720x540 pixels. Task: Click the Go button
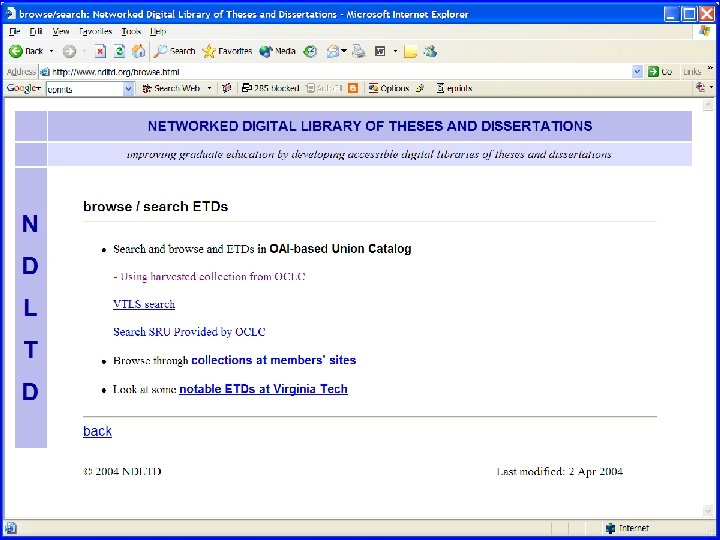click(660, 72)
